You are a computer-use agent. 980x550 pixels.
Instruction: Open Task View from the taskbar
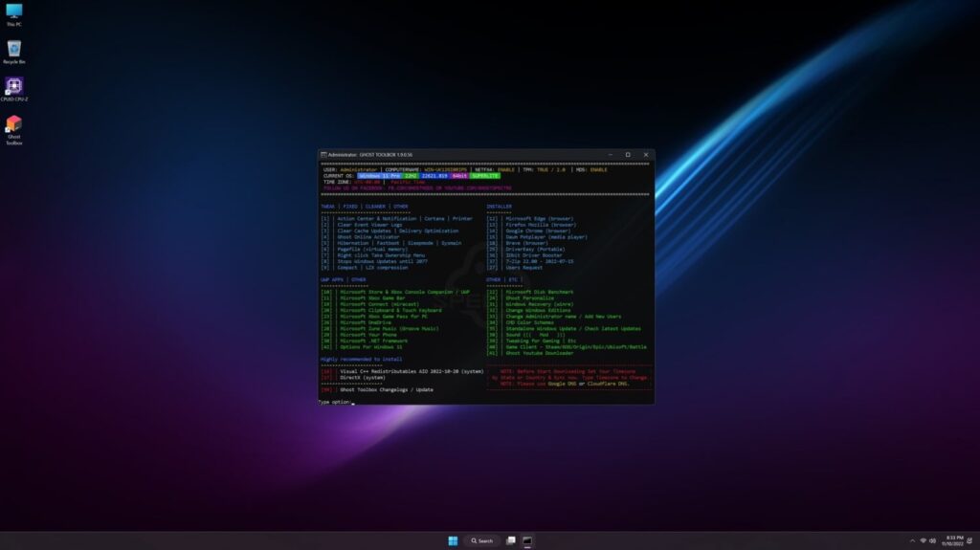click(511, 540)
